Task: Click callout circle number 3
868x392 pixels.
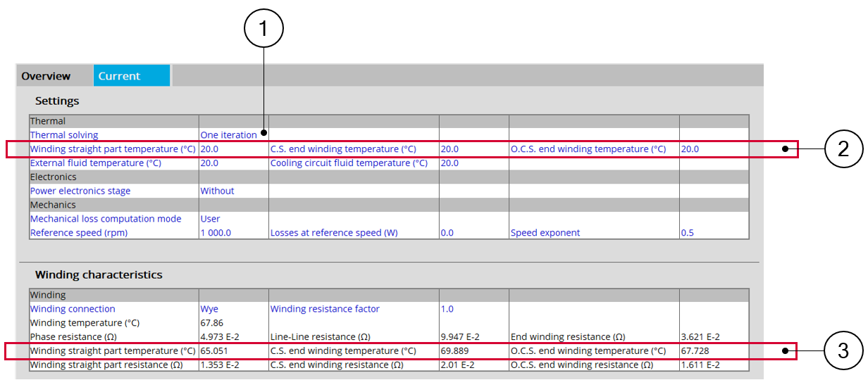Action: [x=843, y=350]
